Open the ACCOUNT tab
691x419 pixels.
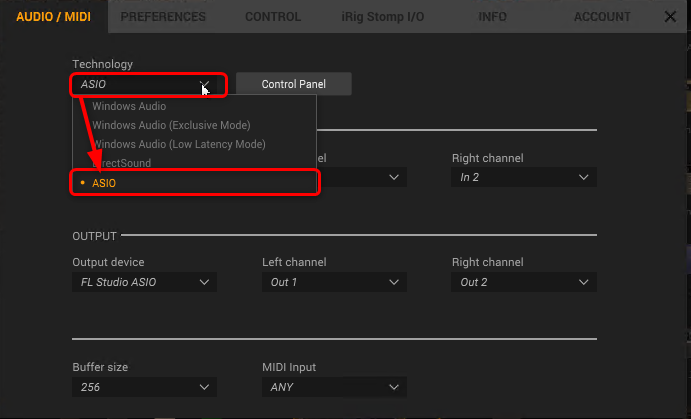coord(602,17)
